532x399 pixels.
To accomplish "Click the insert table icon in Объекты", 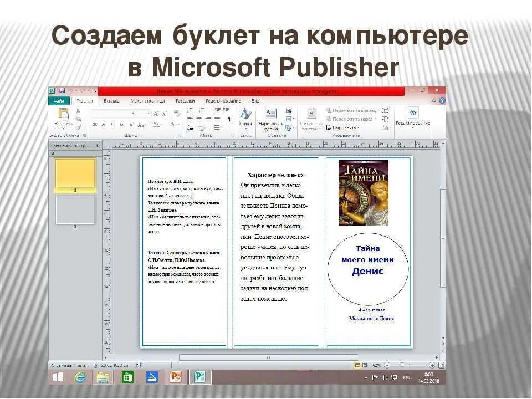I will tap(289, 119).
